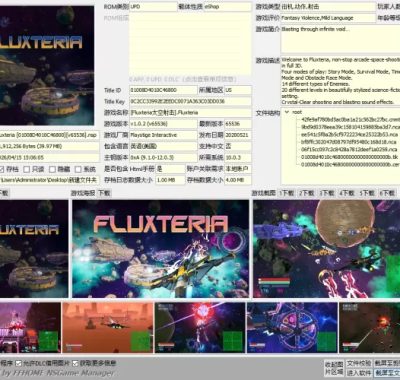400x380 pixels.
Task: Click the 2下载 screenshot download button
Action: (307, 193)
